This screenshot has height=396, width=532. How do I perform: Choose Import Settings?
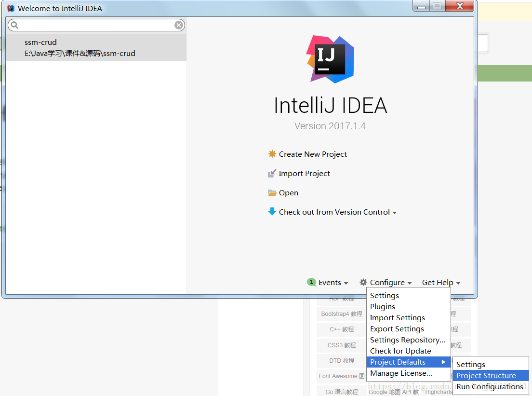click(409, 317)
